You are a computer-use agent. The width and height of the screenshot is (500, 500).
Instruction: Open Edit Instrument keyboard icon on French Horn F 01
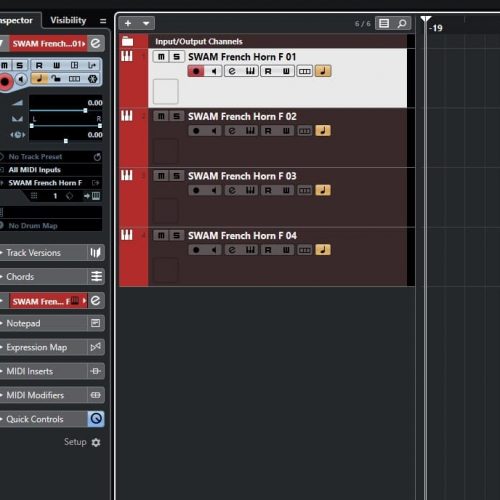point(250,71)
